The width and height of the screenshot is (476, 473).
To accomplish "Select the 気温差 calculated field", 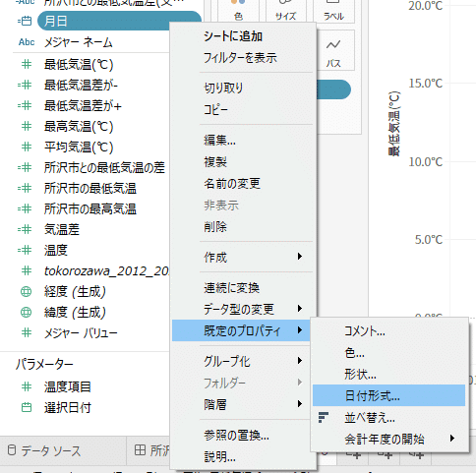I will coord(62,229).
